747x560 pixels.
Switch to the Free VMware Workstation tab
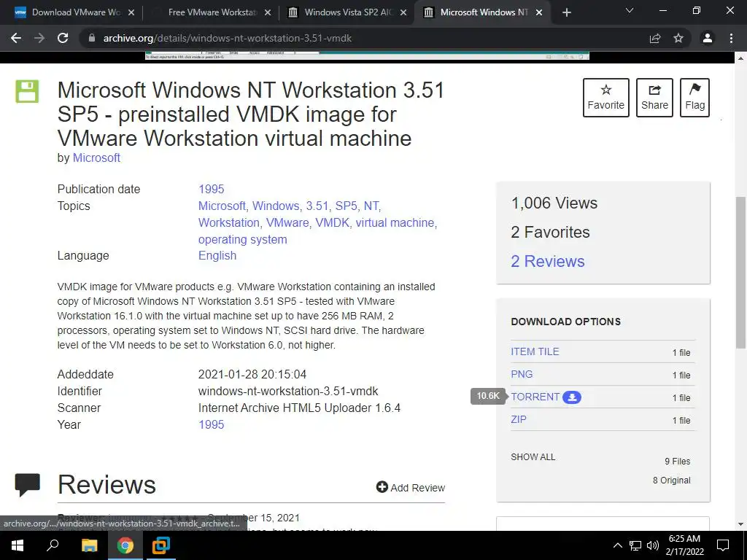point(212,12)
